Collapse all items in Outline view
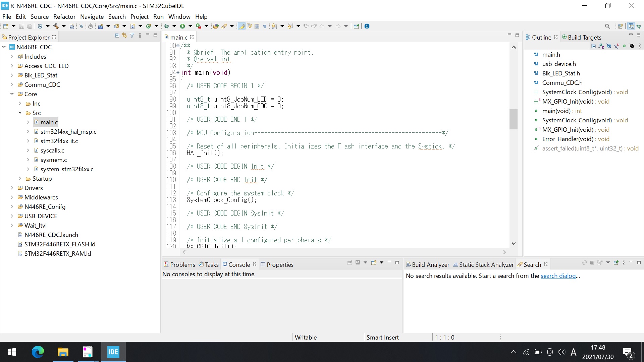 click(x=593, y=46)
